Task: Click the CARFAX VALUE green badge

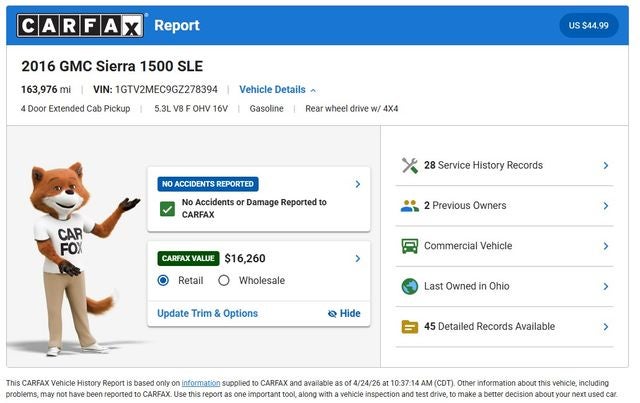Action: [x=188, y=258]
